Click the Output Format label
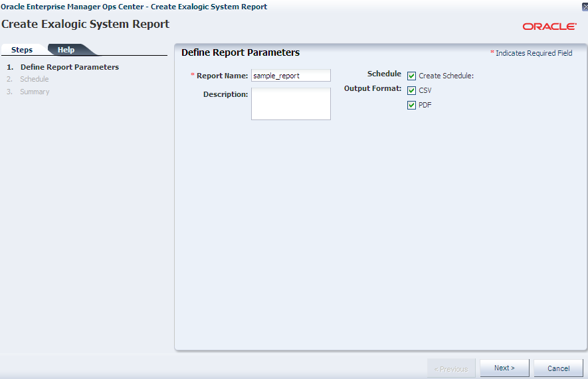The image size is (588, 379). pos(373,88)
